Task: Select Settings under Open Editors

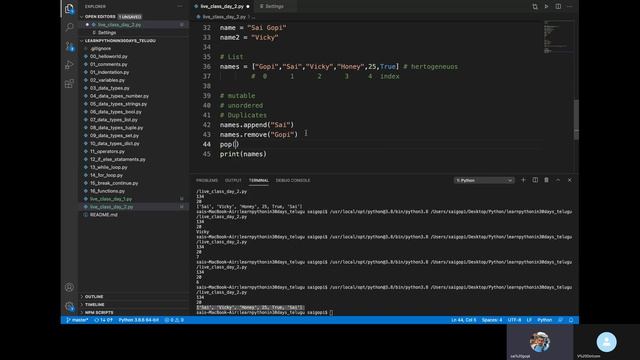Action: pyautogui.click(x=107, y=33)
